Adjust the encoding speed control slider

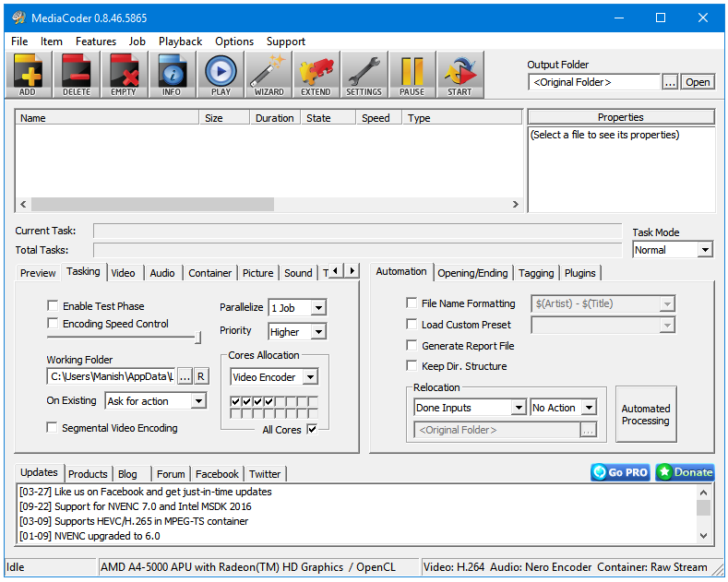pyautogui.click(x=197, y=338)
